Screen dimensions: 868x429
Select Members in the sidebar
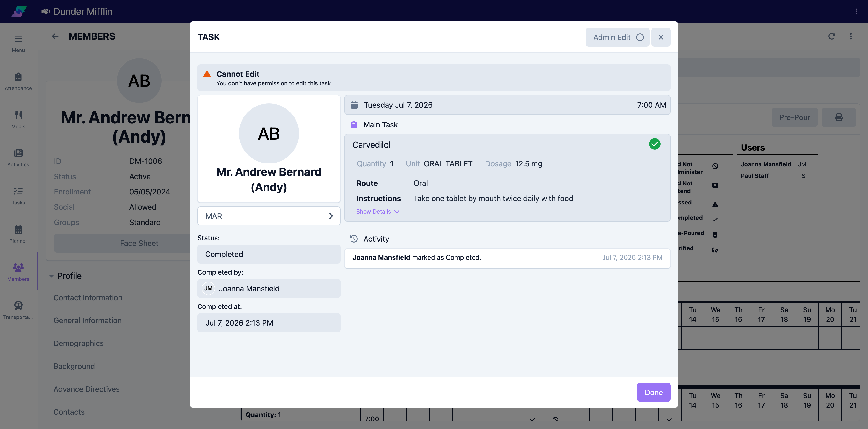click(18, 272)
